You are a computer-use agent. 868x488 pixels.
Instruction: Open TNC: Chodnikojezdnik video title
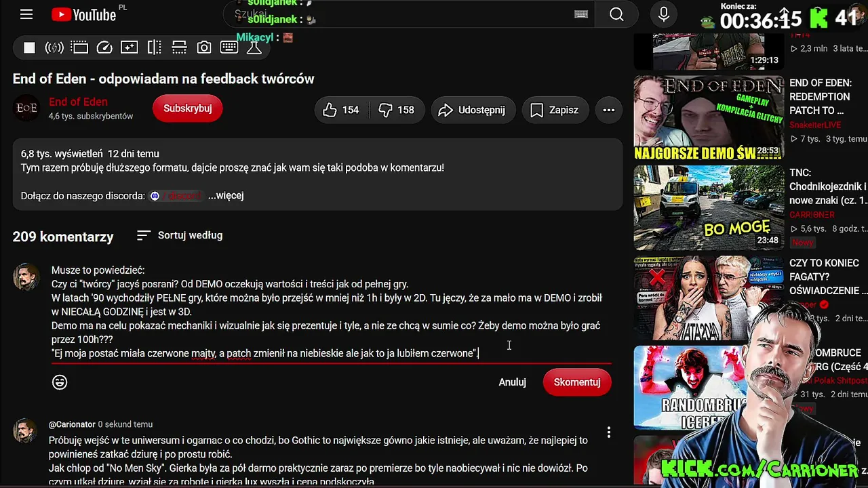827,186
